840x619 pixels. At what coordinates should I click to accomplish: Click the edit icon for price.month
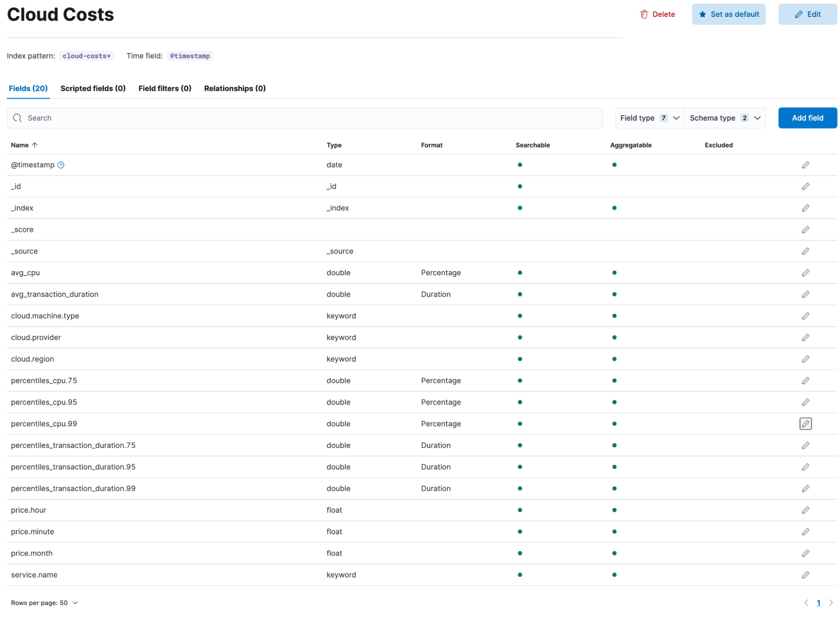pyautogui.click(x=806, y=553)
